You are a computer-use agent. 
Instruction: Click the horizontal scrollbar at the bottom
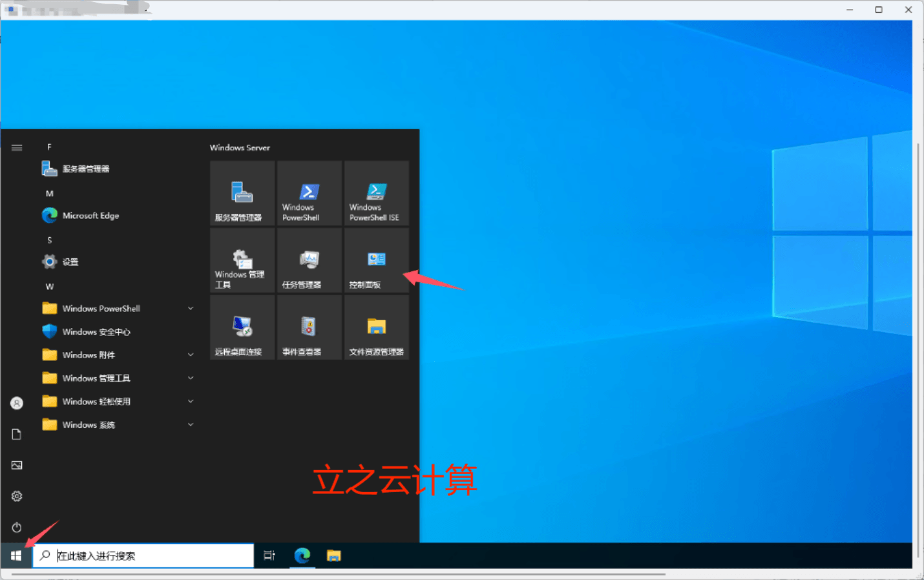tap(339, 574)
